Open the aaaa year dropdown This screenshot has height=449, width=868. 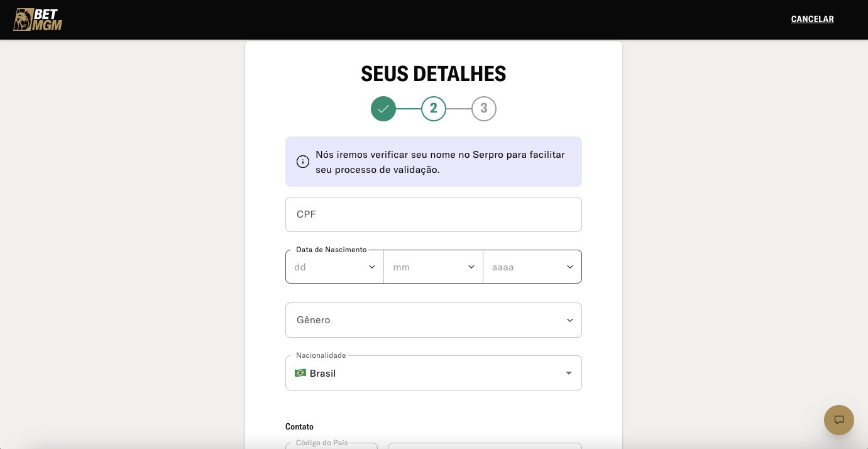pos(532,267)
